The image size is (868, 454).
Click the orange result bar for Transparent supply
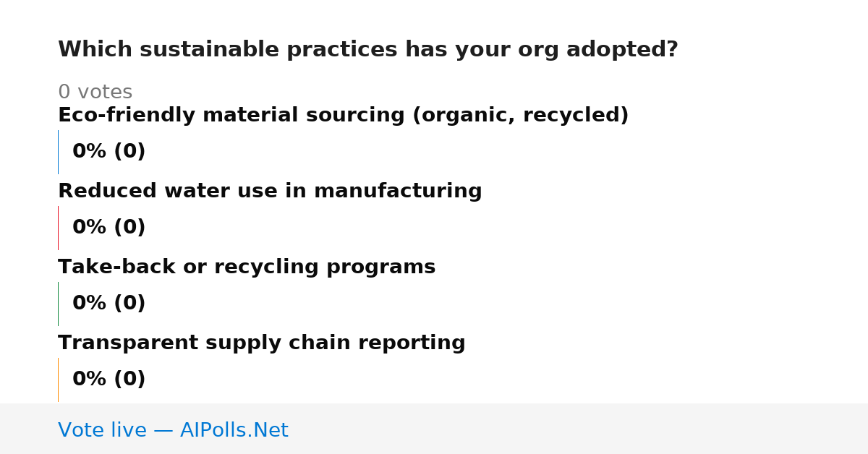(59, 380)
